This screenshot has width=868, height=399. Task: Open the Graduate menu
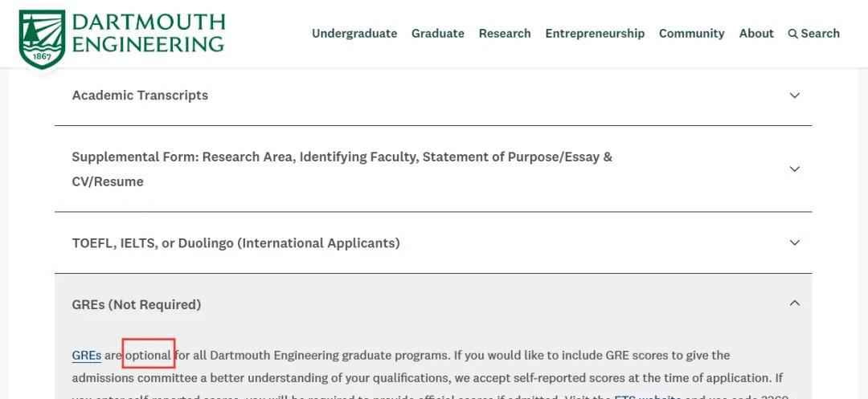438,33
